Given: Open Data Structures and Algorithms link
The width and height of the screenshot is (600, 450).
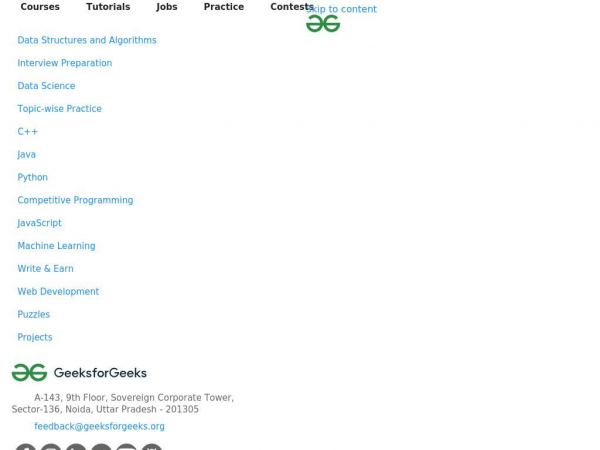Looking at the screenshot, I should 87,40.
